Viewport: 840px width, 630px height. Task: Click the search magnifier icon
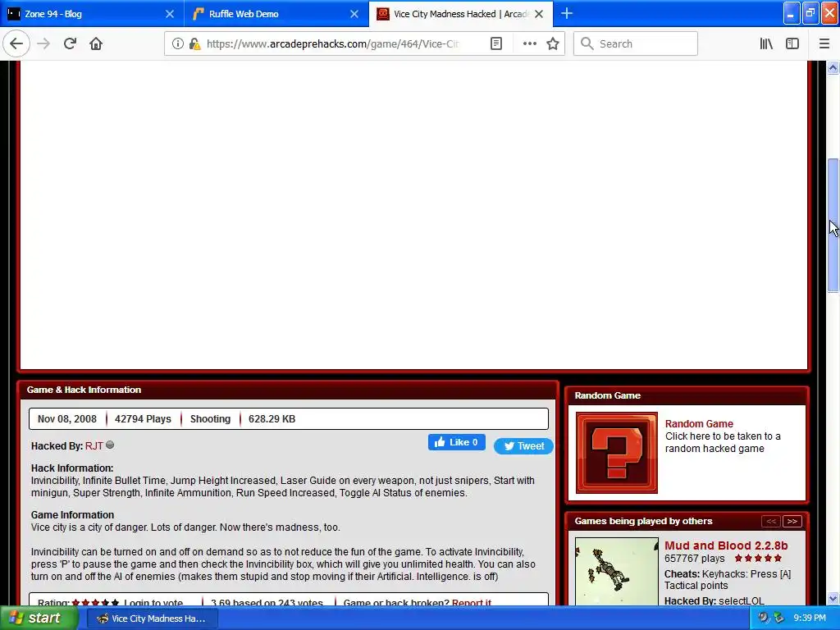tap(587, 43)
